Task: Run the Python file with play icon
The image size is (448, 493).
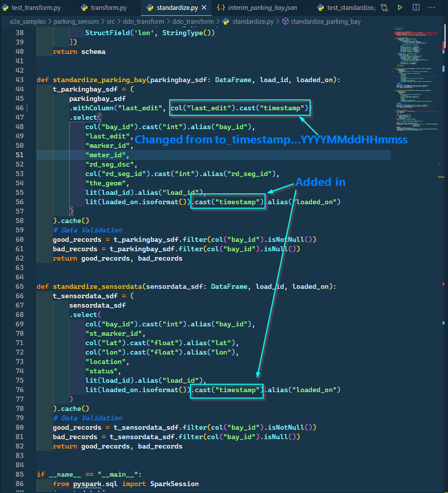Action: tap(400, 7)
